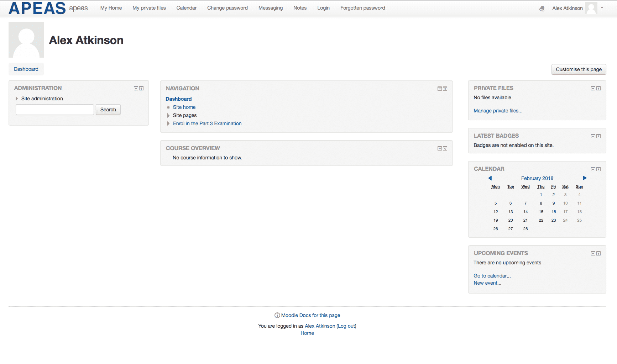Go to next month in calendar

click(585, 178)
